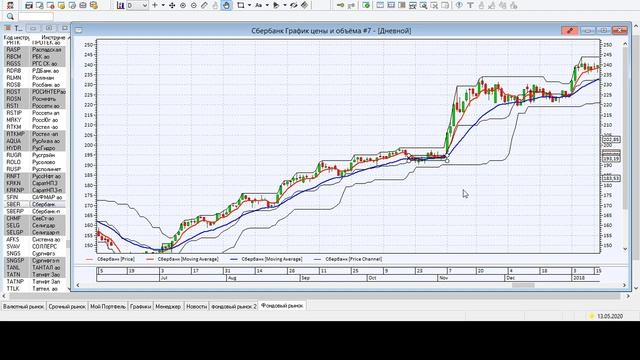Image resolution: width=640 pixels, height=360 pixels.
Task: Select the SBERP row in the instruments list
Action: coord(34,211)
